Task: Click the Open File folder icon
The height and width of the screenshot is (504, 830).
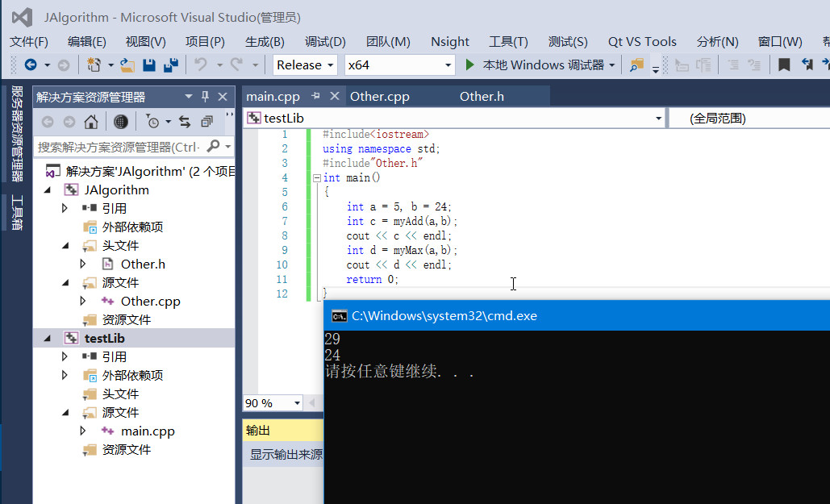Action: 127,65
